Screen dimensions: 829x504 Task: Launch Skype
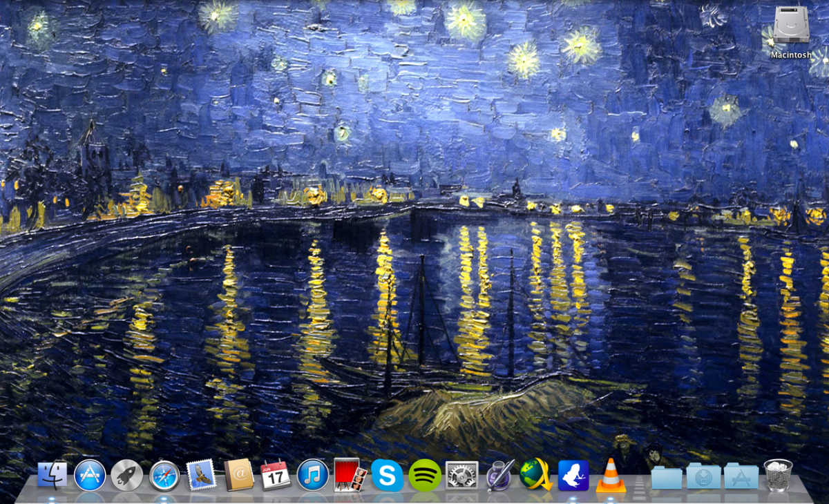coord(388,475)
